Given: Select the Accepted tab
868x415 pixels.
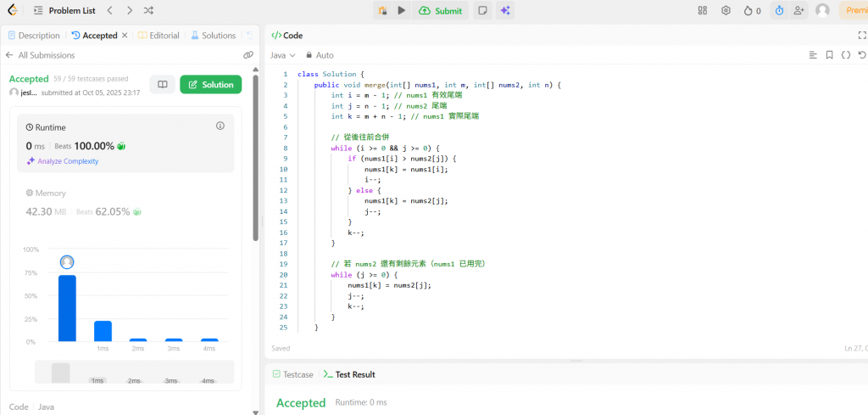Looking at the screenshot, I should pos(95,36).
